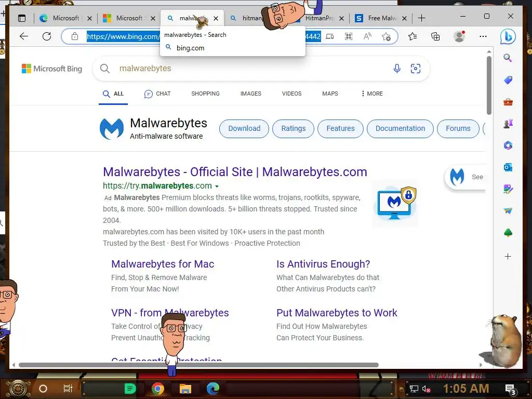Screen dimensions: 532x399
Task: Close the malwarebytes search tab
Action: pyautogui.click(x=216, y=18)
